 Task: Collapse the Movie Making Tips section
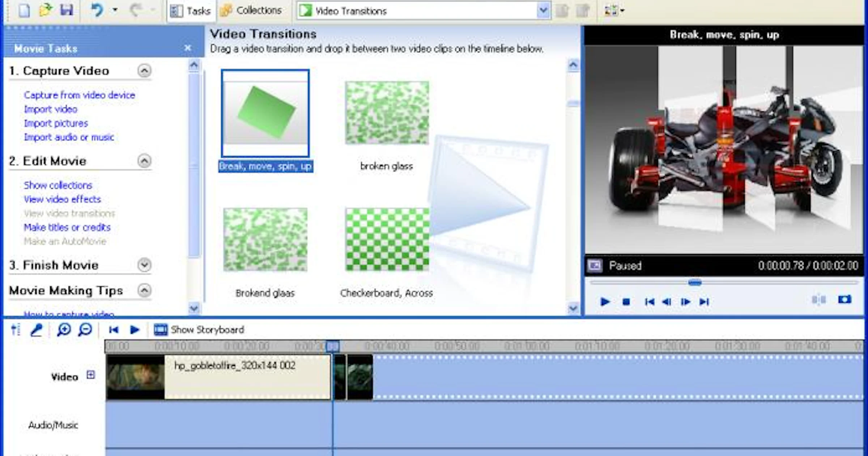point(144,291)
